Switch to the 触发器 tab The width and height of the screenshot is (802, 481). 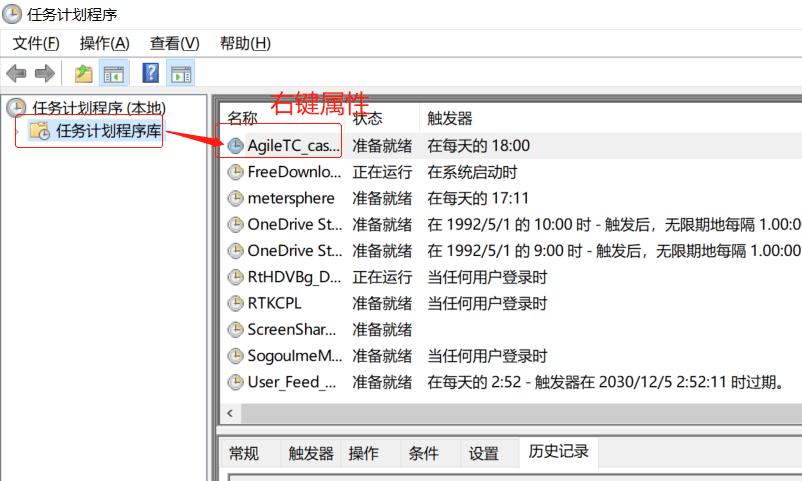click(x=310, y=453)
